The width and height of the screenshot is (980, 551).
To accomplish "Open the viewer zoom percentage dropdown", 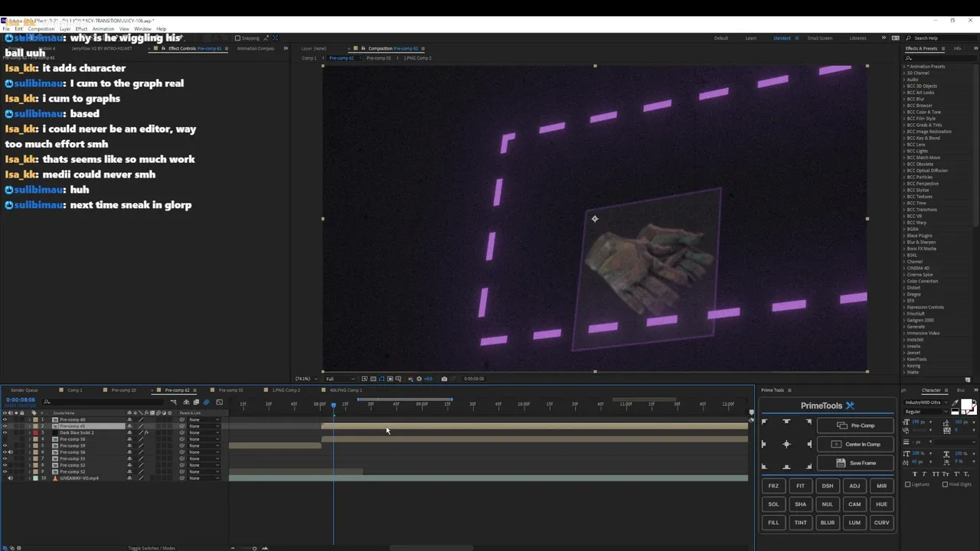I will pyautogui.click(x=307, y=379).
